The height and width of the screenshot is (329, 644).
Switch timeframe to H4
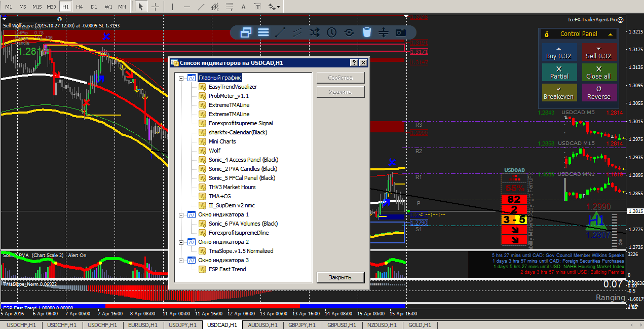tap(80, 7)
